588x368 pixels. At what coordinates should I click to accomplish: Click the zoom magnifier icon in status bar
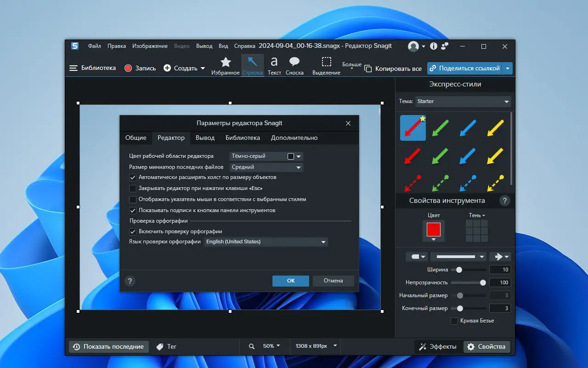(252, 346)
